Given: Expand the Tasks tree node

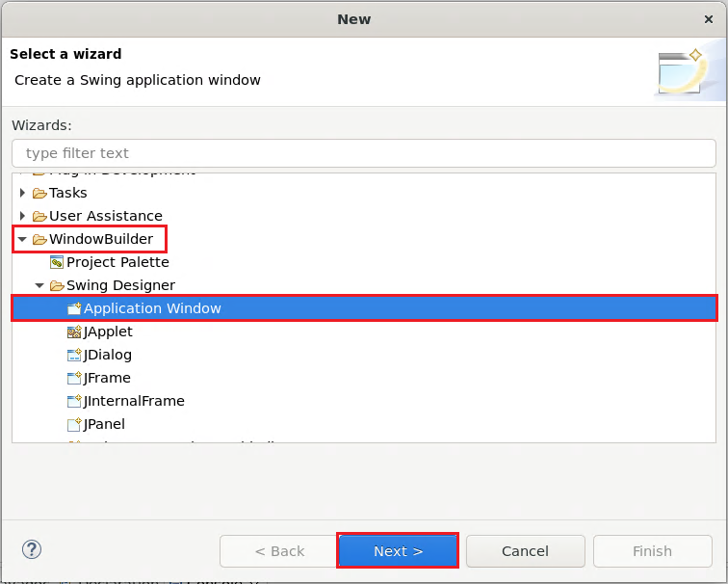Looking at the screenshot, I should tap(22, 193).
